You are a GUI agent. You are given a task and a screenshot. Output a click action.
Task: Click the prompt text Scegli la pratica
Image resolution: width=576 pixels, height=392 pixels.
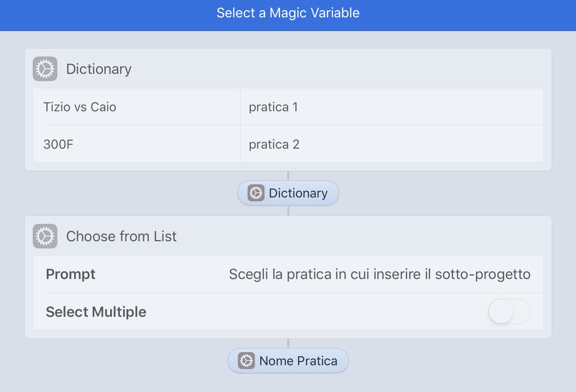click(380, 274)
